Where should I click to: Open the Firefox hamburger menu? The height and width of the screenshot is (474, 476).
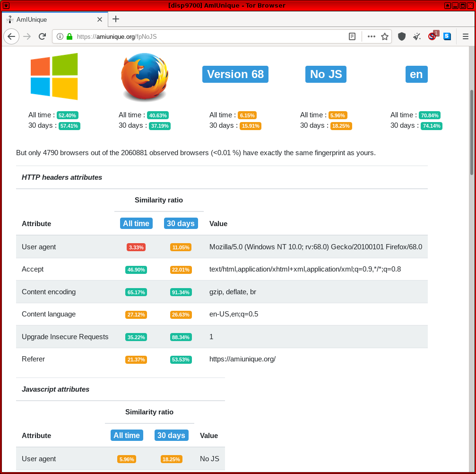(466, 36)
